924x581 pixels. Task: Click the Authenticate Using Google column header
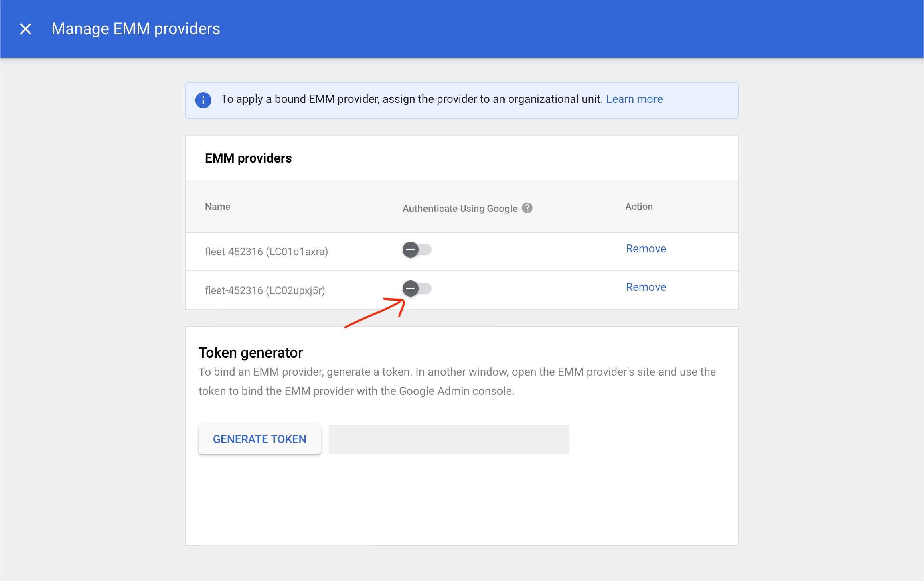(460, 209)
